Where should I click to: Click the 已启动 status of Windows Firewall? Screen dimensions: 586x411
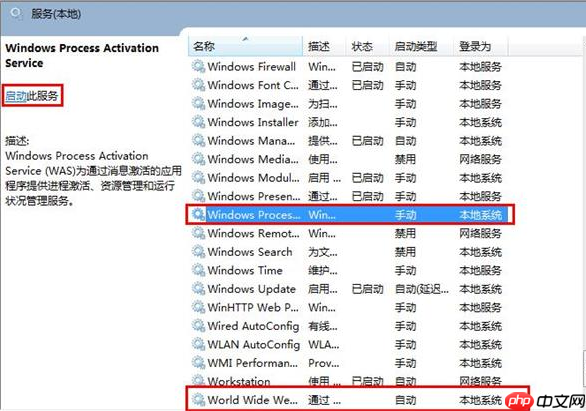point(368,67)
